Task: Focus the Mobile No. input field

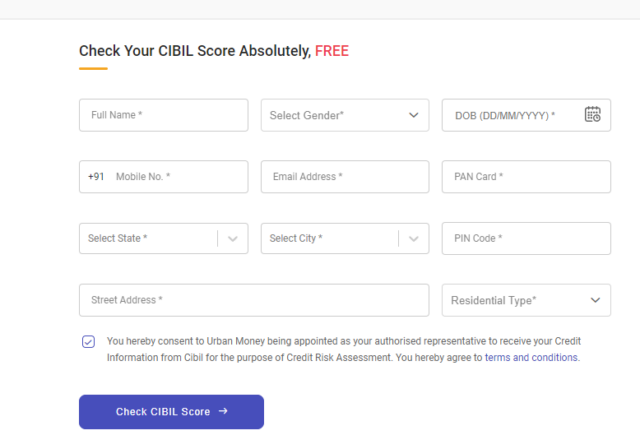Action: coord(177,177)
